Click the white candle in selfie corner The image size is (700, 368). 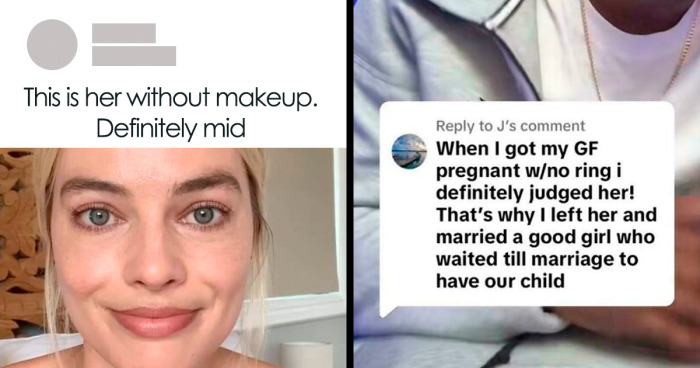point(307,355)
